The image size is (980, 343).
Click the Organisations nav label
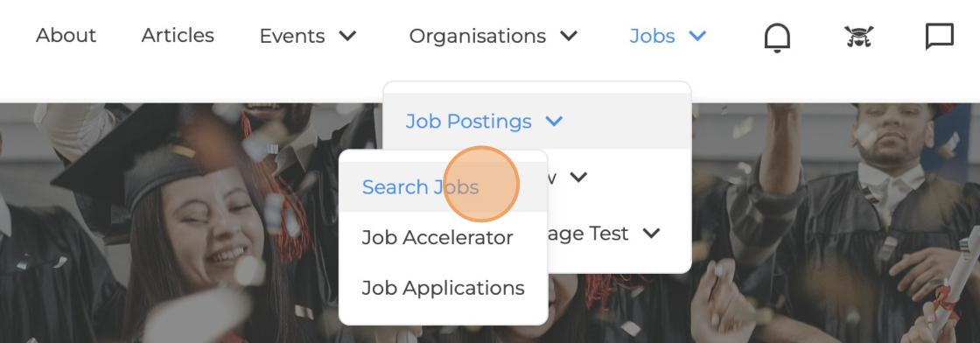[x=478, y=36]
